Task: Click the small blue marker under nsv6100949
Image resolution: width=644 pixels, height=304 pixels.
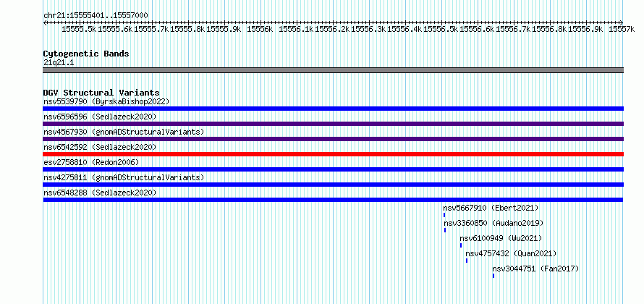Action: coord(461,245)
